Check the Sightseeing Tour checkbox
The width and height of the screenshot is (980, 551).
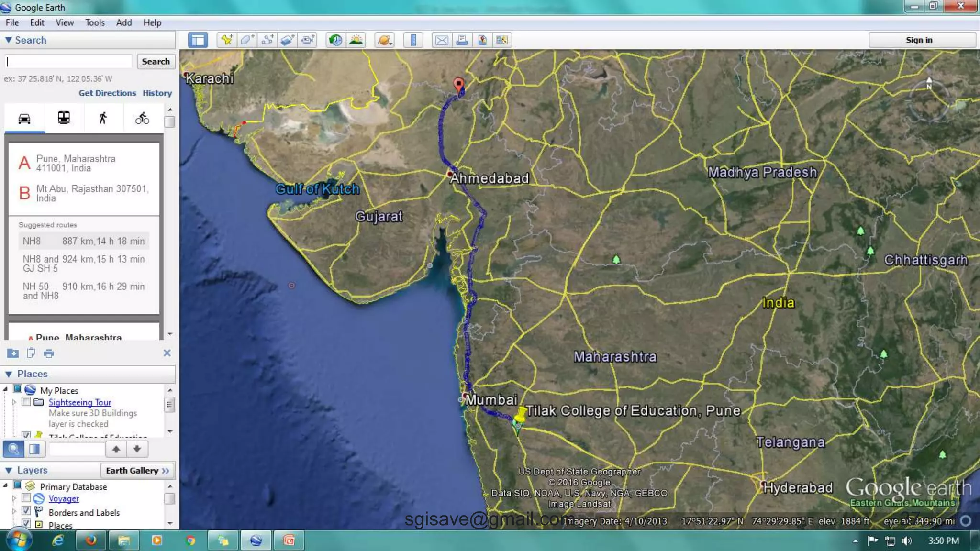tap(26, 402)
